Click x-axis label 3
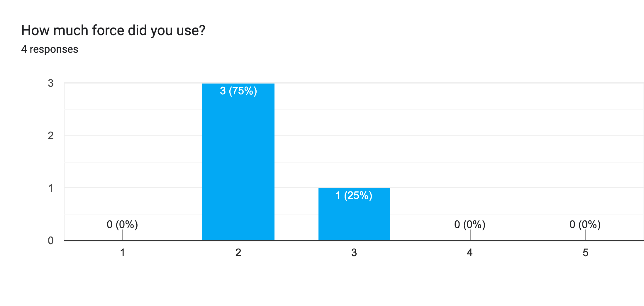 (354, 253)
